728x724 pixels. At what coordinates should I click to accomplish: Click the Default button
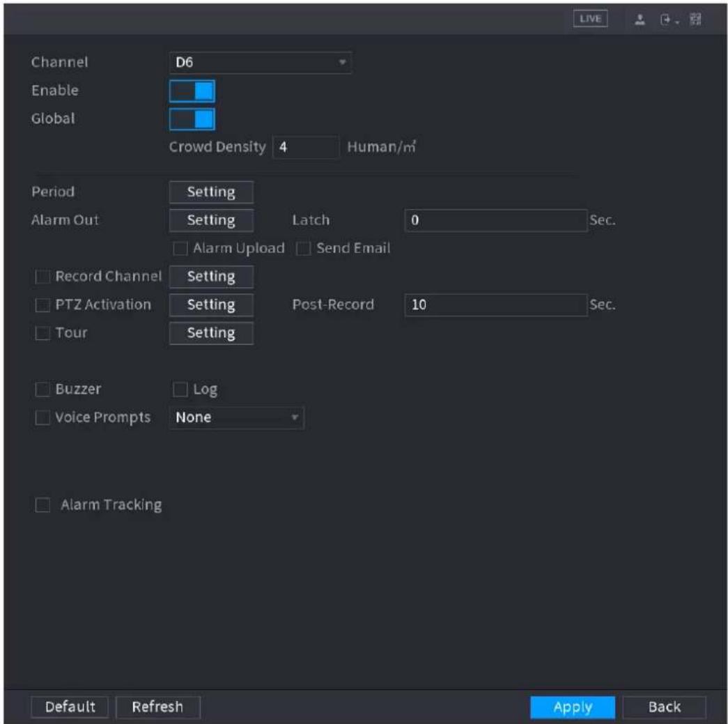70,707
